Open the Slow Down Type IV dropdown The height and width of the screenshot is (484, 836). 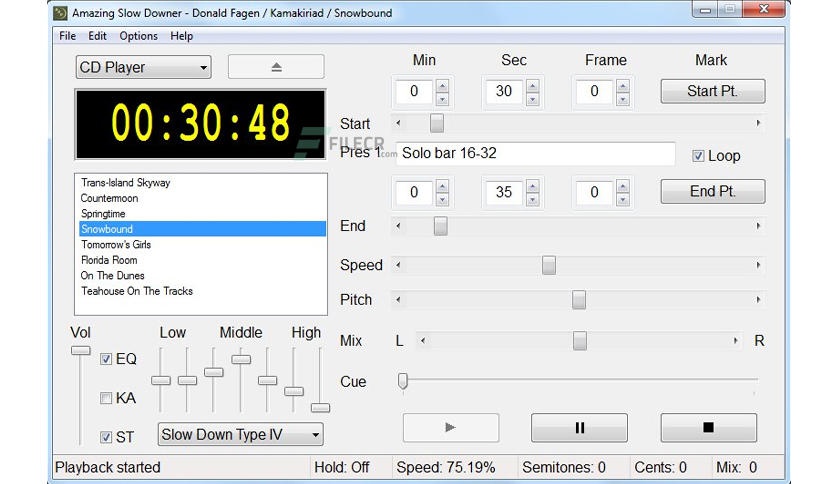click(240, 434)
